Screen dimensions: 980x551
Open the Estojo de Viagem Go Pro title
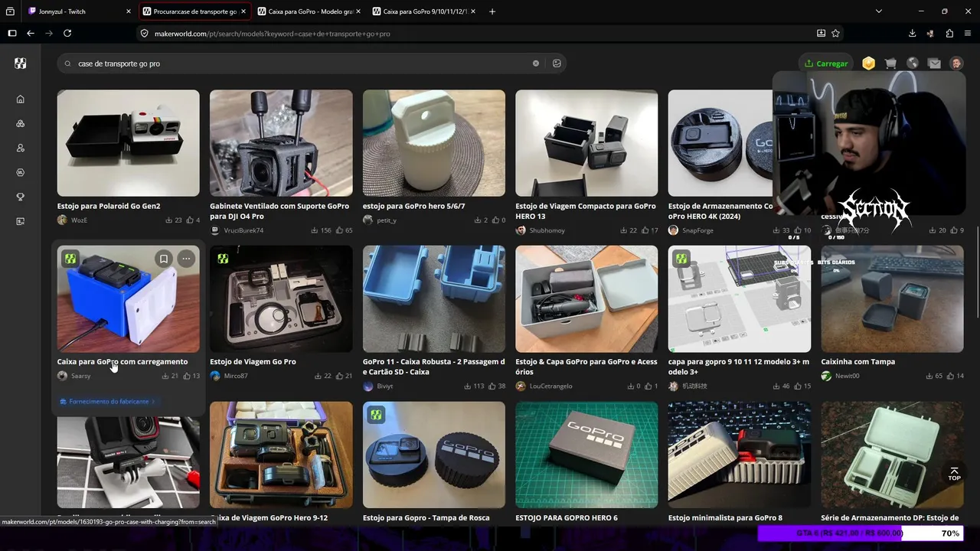253,362
